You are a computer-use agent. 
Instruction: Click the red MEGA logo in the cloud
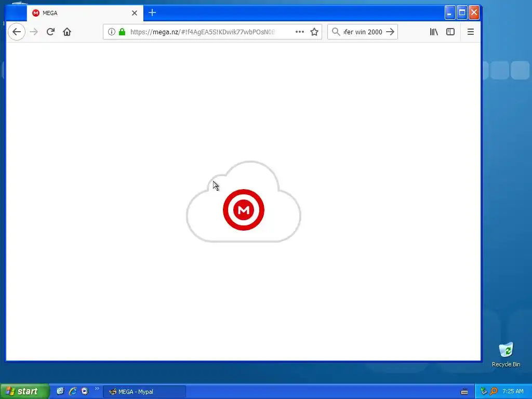pyautogui.click(x=244, y=210)
